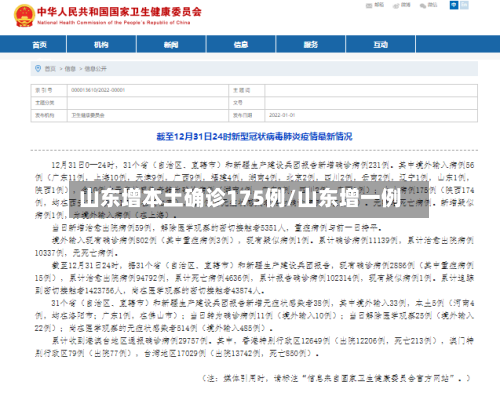Screen dimensions: 500x400
Task: Click the 文号 label cell
Action: pyautogui.click(x=247, y=103)
